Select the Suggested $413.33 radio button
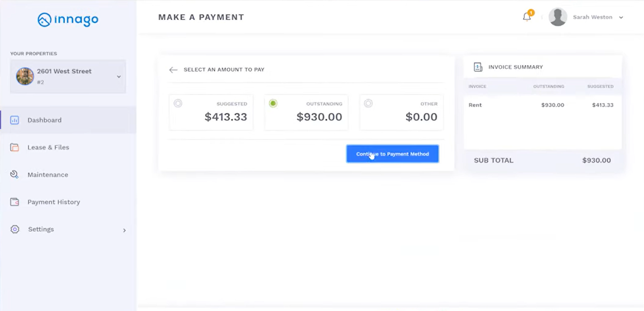Viewport: 644px width, 311px height. coord(178,104)
